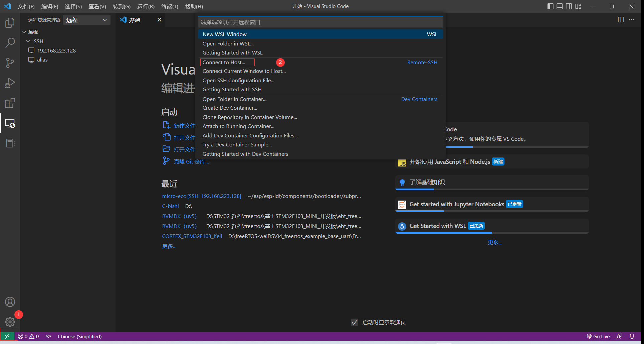Click the remote options search field
The image size is (644, 344).
[x=320, y=22]
